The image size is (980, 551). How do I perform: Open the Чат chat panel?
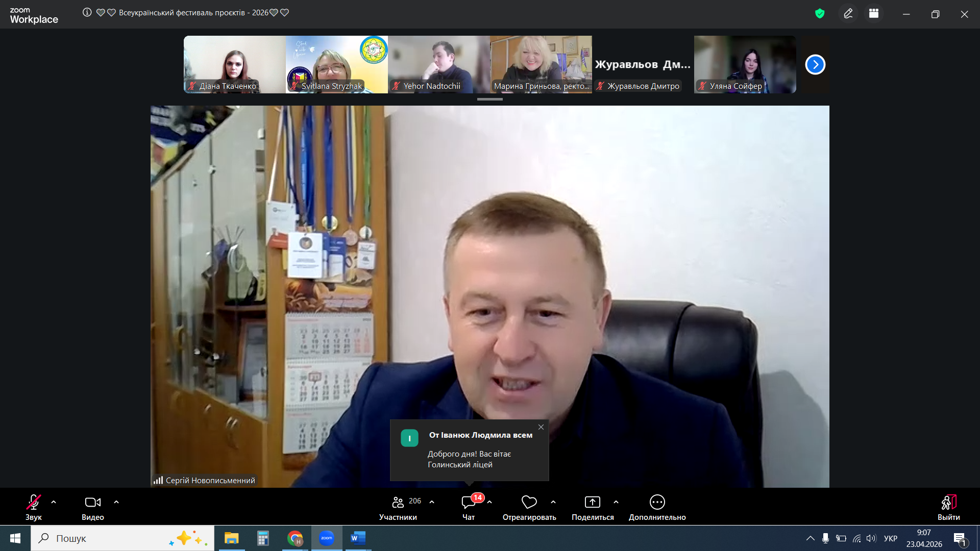coord(469,507)
